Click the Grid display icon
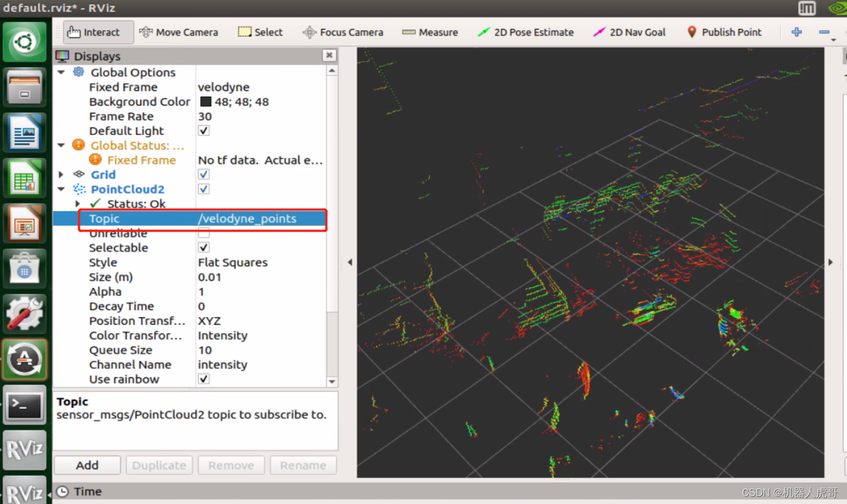The image size is (847, 504). (x=79, y=174)
